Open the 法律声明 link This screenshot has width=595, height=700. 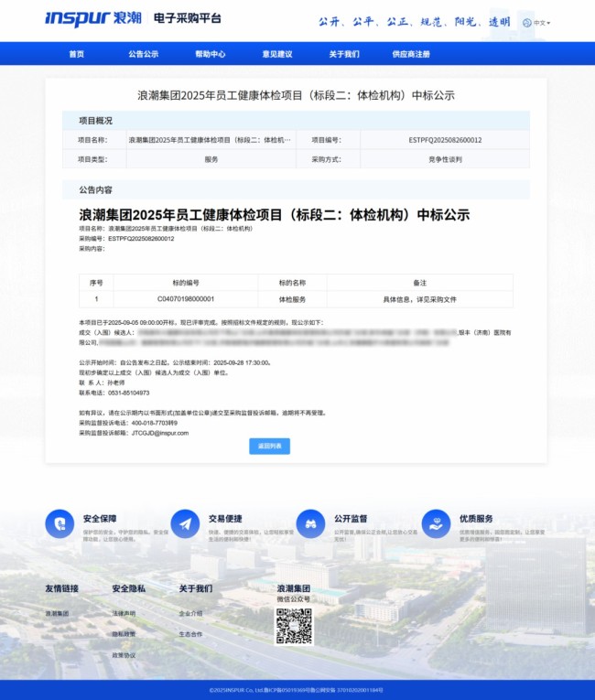(124, 614)
